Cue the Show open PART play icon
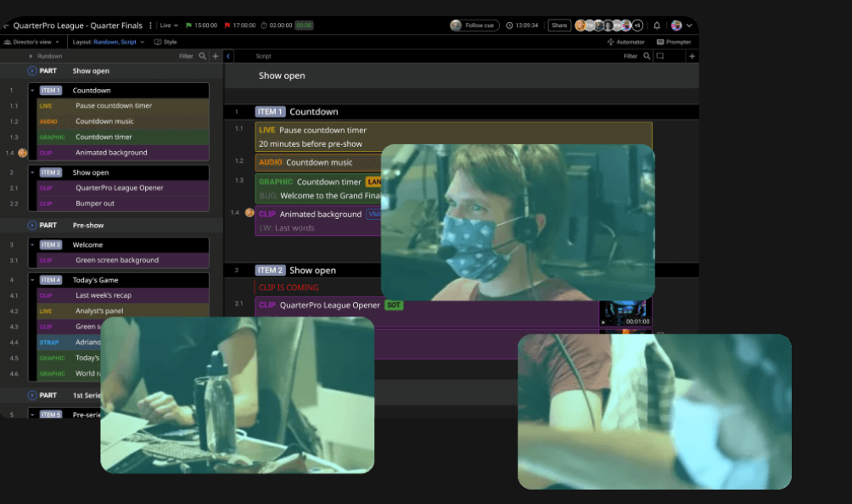This screenshot has width=852, height=504. (32, 70)
